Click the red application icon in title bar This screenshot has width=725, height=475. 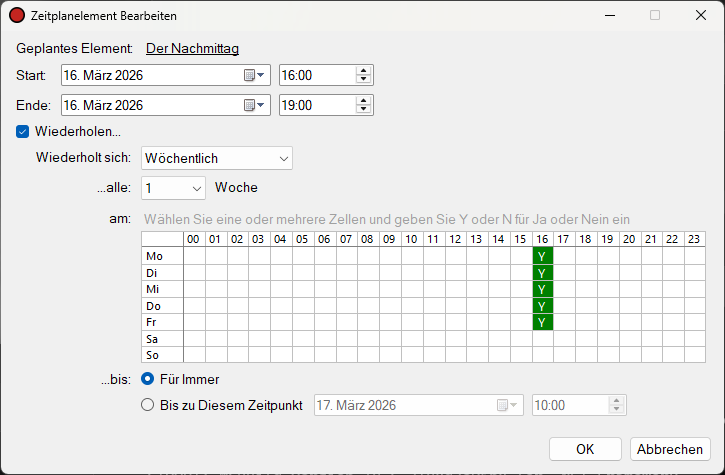(17, 15)
